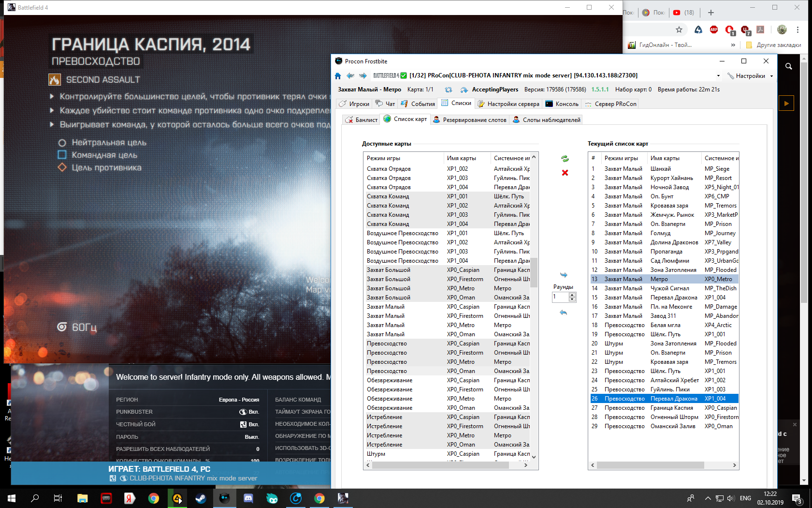Select current list row 26 Перевал Дракона

coord(664,399)
